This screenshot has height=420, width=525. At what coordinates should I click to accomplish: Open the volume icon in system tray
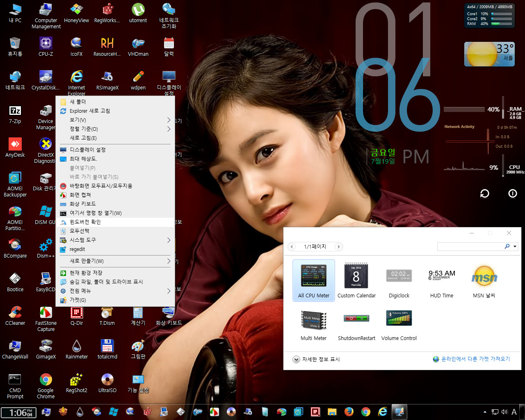504,412
